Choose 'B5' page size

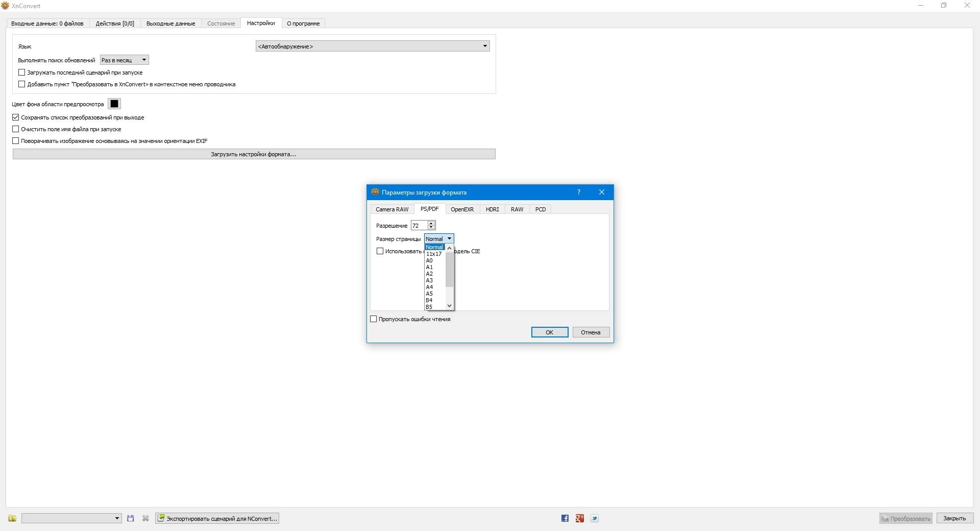[x=435, y=307]
